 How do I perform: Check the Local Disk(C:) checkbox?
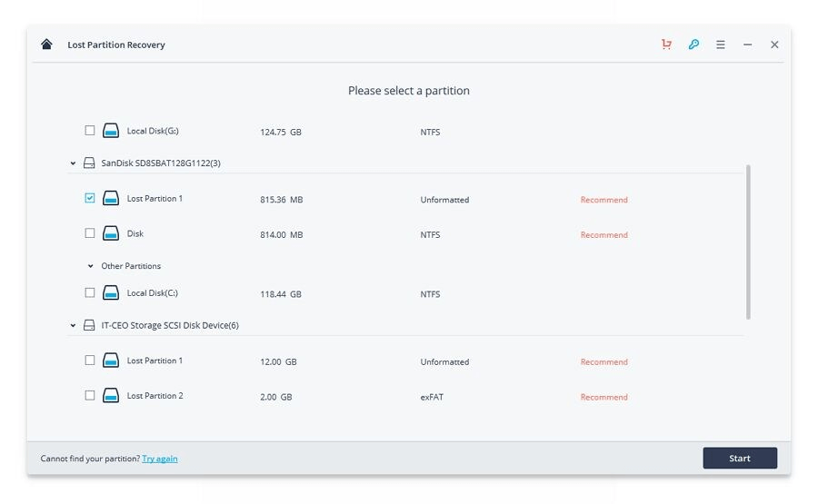point(89,292)
